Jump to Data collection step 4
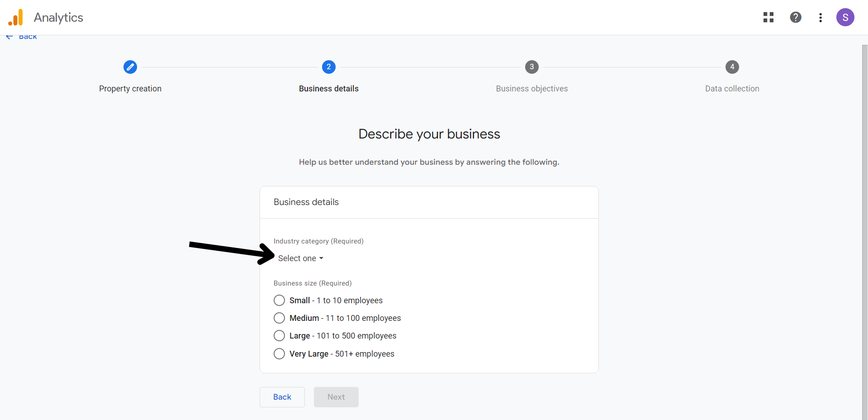 click(x=732, y=67)
